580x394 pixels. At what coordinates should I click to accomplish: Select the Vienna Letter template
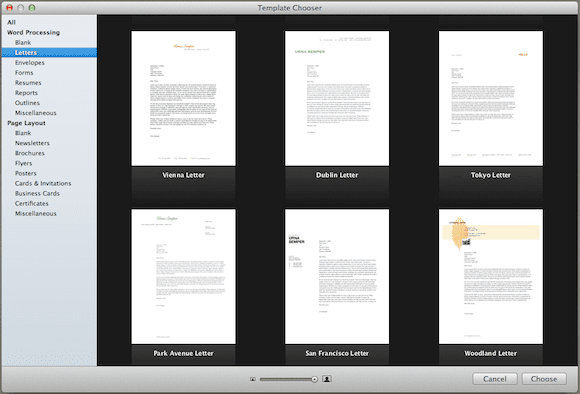click(183, 98)
